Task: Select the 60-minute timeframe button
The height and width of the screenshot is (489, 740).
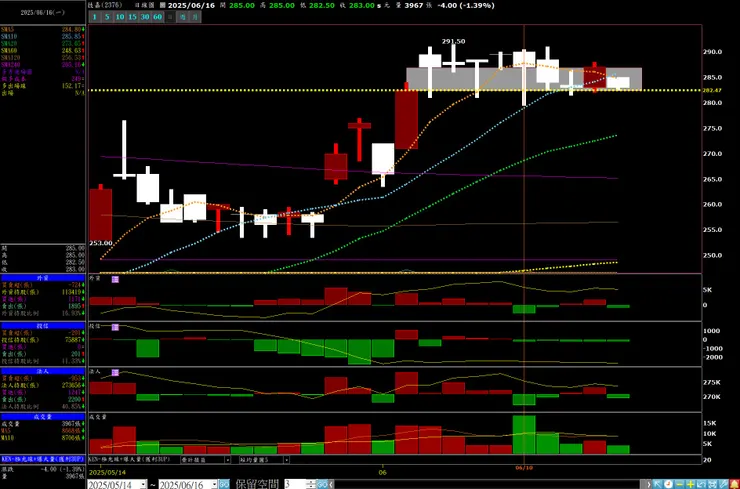Action: pos(158,17)
